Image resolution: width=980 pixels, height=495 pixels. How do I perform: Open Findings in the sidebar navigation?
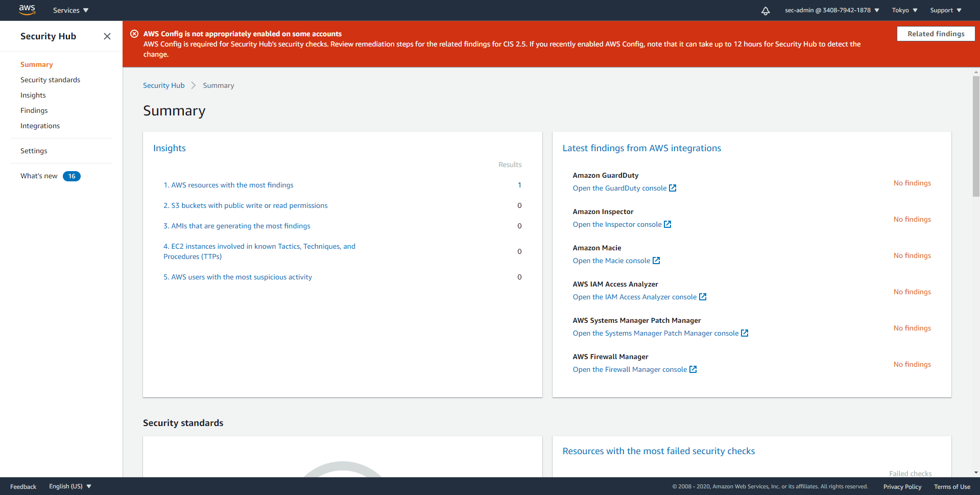34,110
